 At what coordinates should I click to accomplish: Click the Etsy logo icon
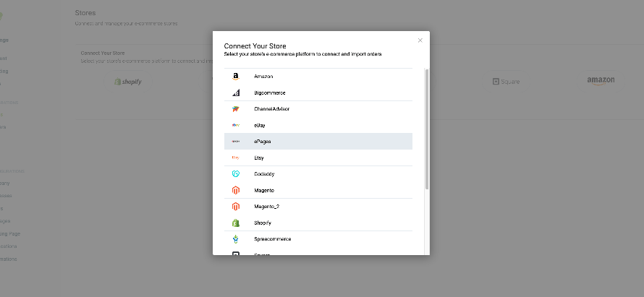235,158
